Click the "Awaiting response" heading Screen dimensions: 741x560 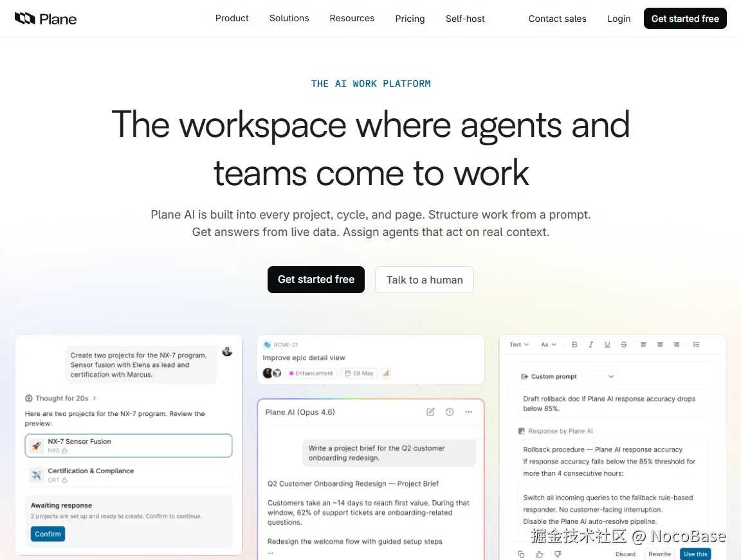[x=62, y=505]
